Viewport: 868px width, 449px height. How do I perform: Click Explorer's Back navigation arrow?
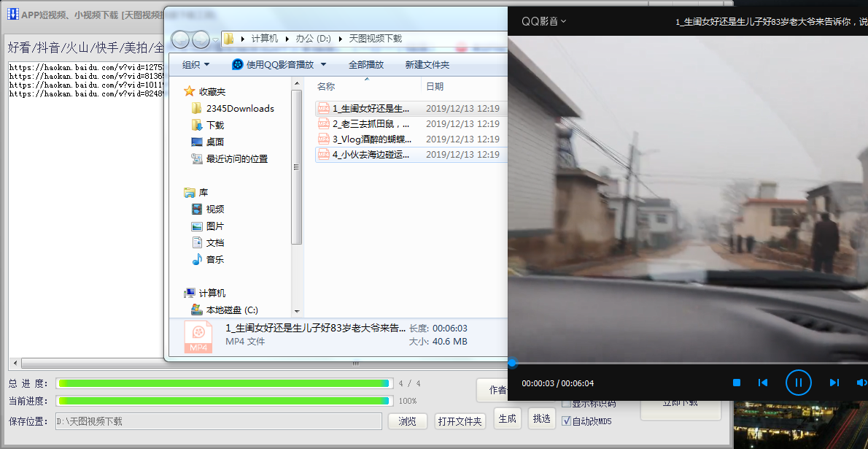point(181,39)
